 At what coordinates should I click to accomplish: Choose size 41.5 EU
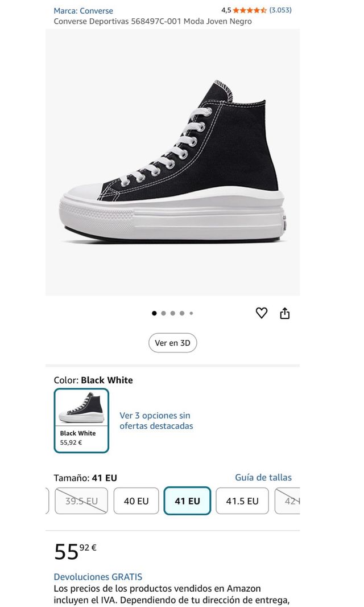(242, 501)
